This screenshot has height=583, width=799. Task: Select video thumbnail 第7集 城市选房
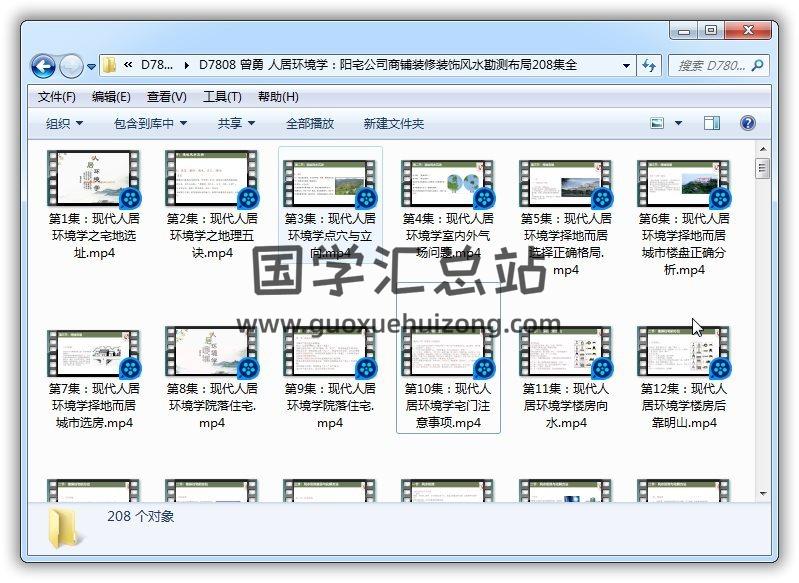pos(94,354)
